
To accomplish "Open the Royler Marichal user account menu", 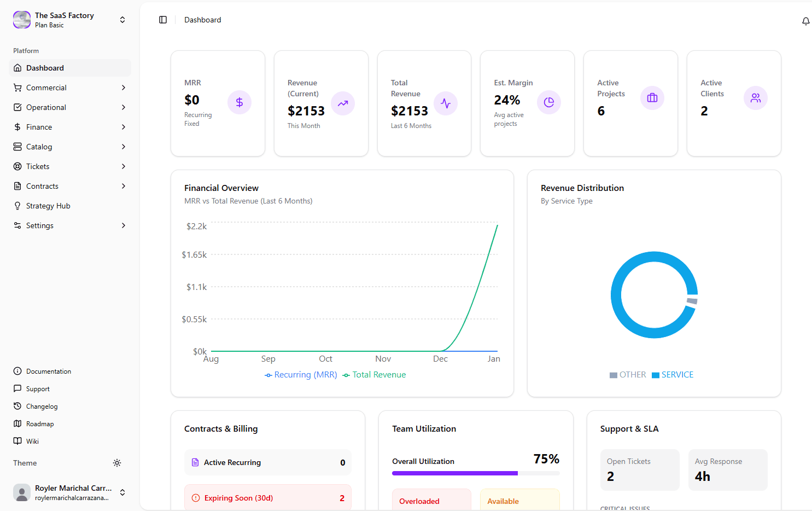I will (70, 492).
